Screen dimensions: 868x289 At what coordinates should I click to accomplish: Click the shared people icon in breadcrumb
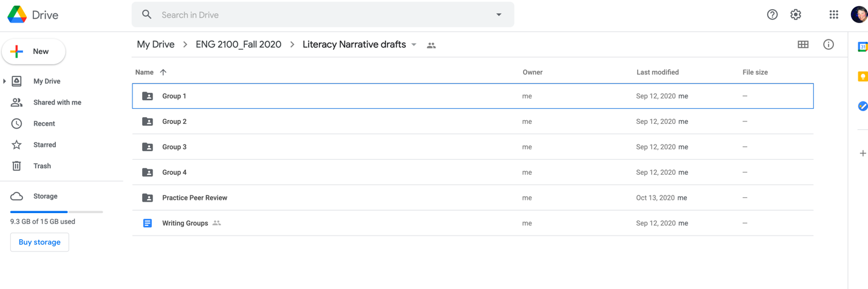pos(431,46)
